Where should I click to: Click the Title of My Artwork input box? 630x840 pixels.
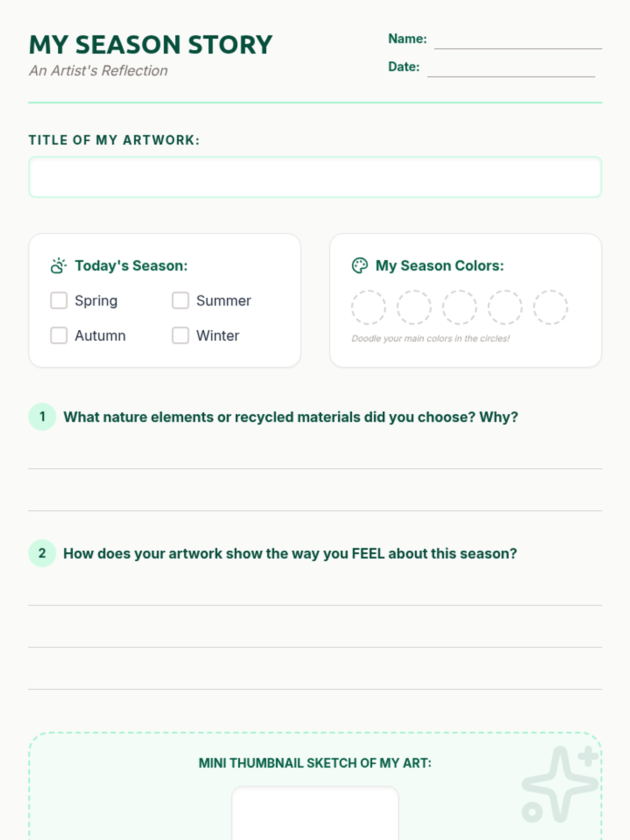pos(315,177)
